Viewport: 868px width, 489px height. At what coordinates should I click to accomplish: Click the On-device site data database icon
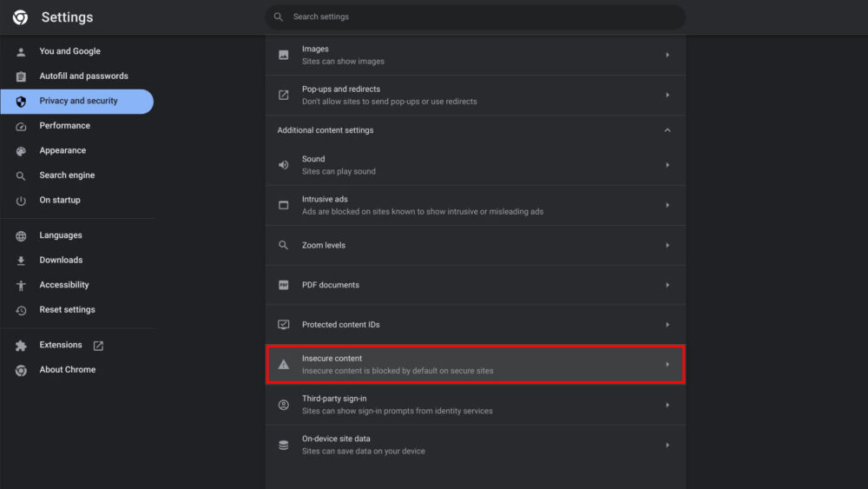tap(284, 446)
